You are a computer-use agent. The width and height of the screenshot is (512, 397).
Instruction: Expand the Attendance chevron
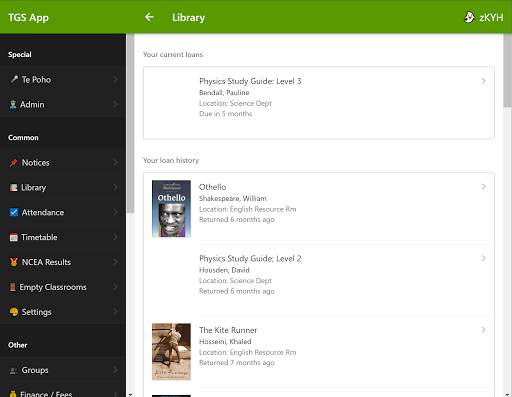[116, 212]
